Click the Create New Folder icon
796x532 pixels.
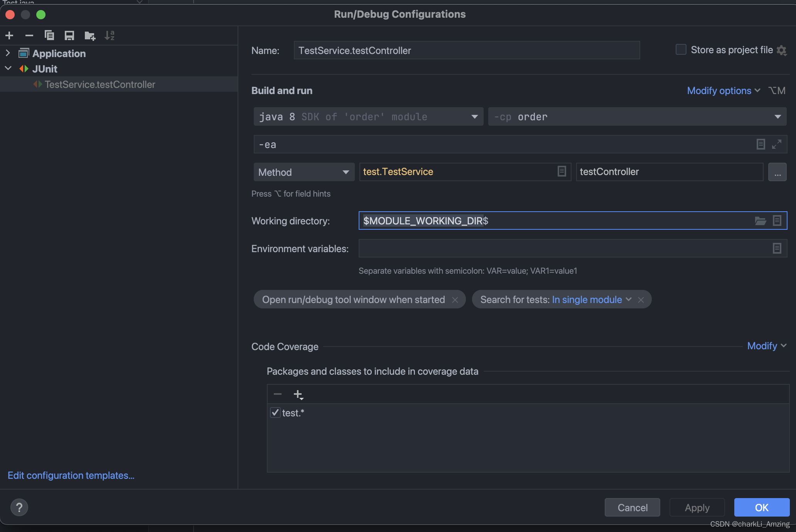(x=90, y=36)
